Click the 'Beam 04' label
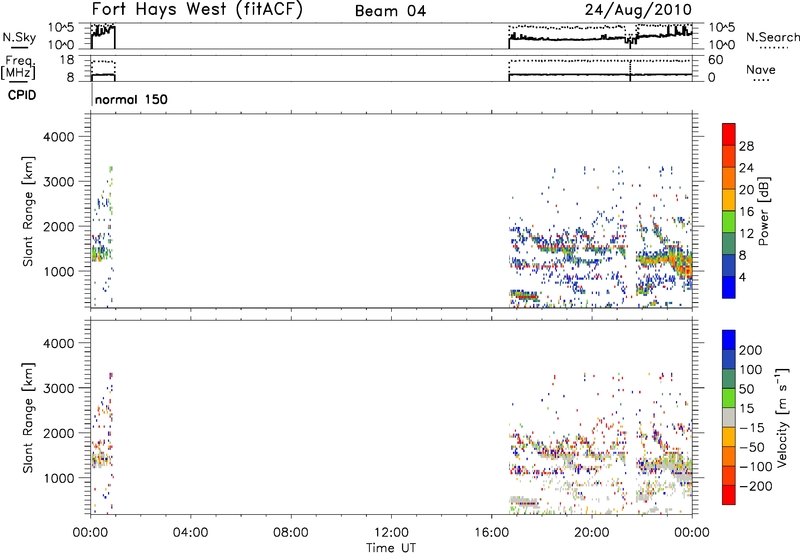 click(x=390, y=11)
